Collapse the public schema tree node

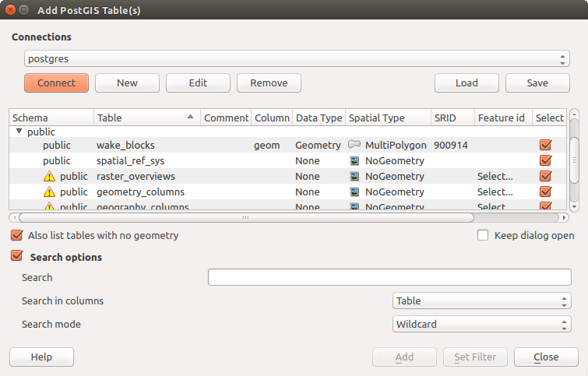coord(19,132)
